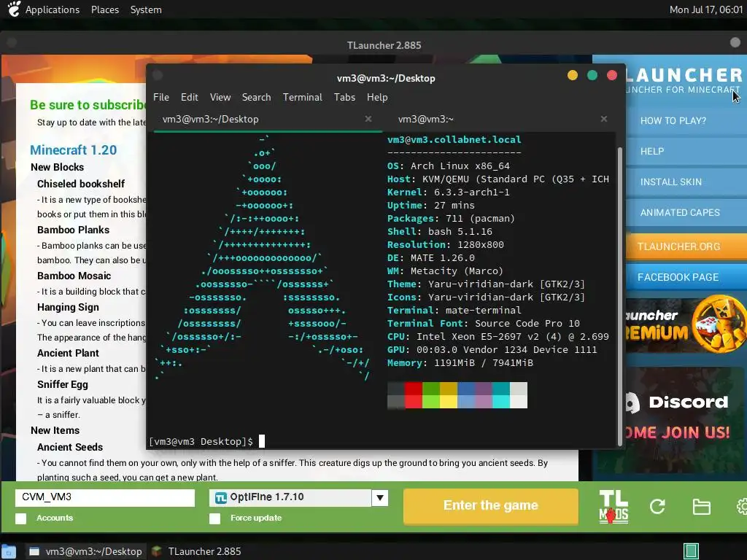Click the Discord join banner

[x=685, y=419]
